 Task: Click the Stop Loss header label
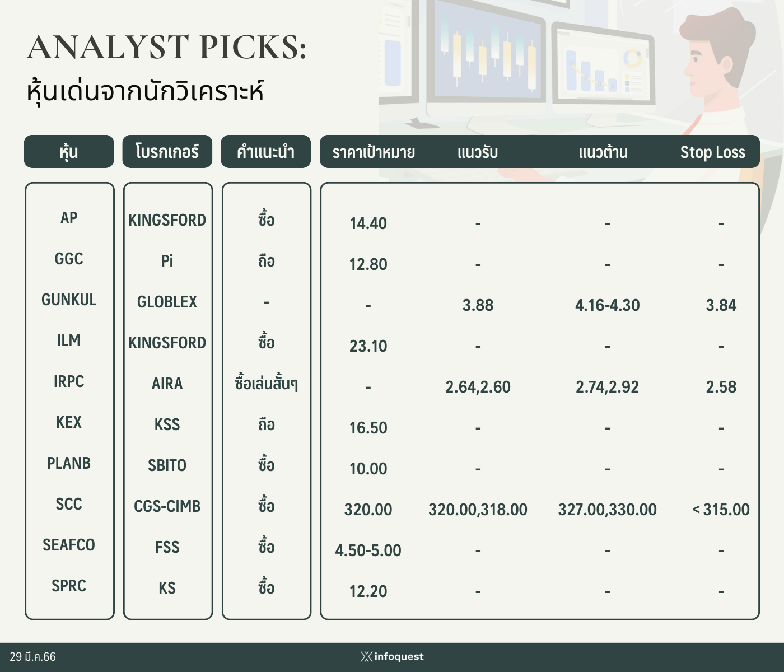(712, 152)
